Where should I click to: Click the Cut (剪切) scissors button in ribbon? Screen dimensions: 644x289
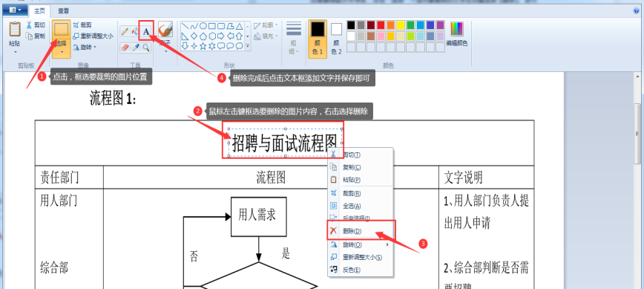[36, 25]
